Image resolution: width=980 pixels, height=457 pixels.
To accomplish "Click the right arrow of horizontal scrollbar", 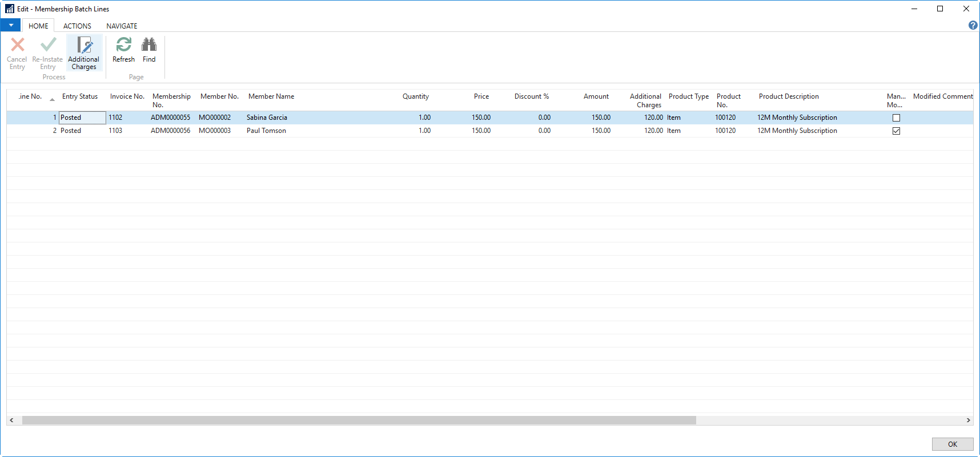I will 968,420.
